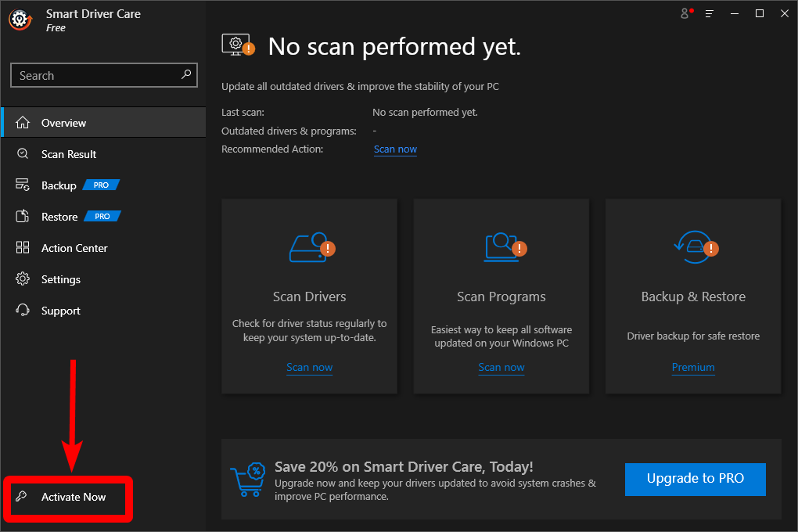Screen dimensions: 798x532
Task: Click the Backup icon in sidebar
Action: point(23,185)
